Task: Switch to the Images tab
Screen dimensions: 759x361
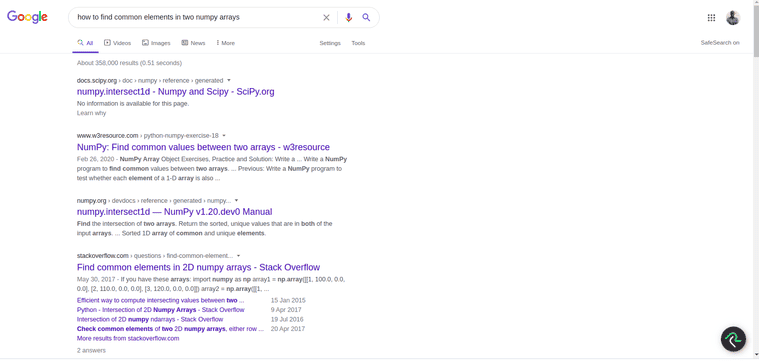Action: coord(156,43)
